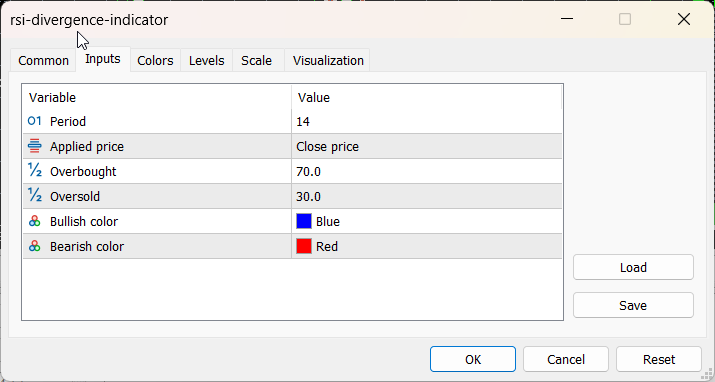Click the color icon beside Bullish color
Screen dimensions: 715x382
tap(35, 222)
